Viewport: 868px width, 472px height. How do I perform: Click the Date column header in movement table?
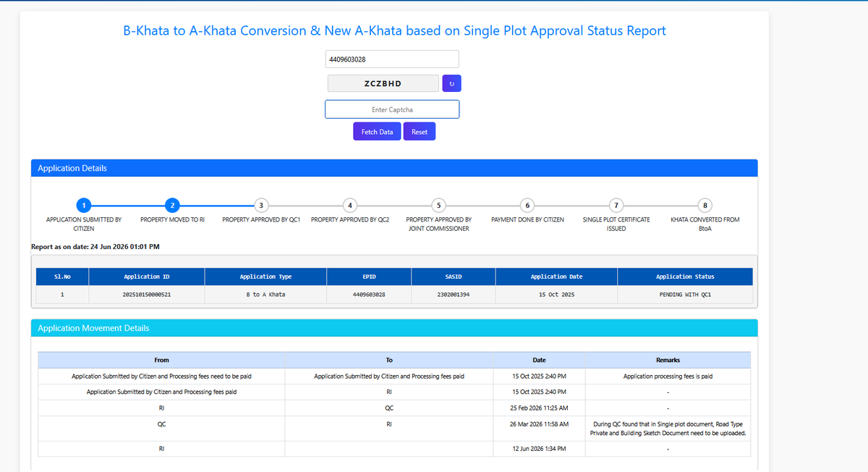pyautogui.click(x=540, y=360)
